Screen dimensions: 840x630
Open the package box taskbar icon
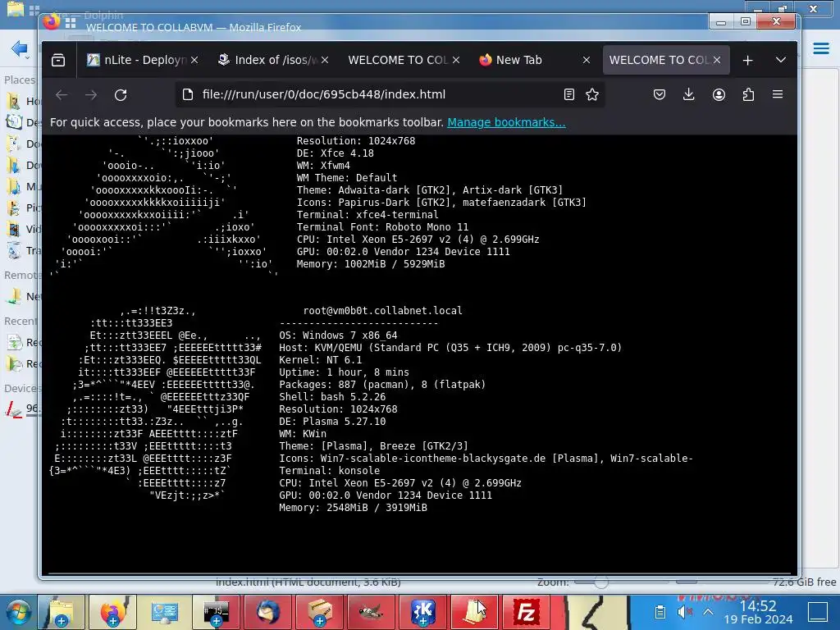click(319, 612)
